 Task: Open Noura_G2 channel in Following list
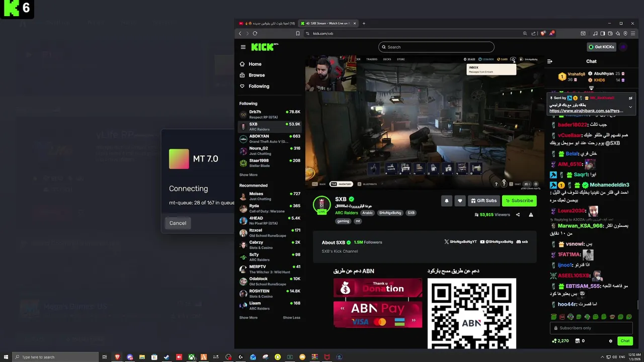coord(270,151)
